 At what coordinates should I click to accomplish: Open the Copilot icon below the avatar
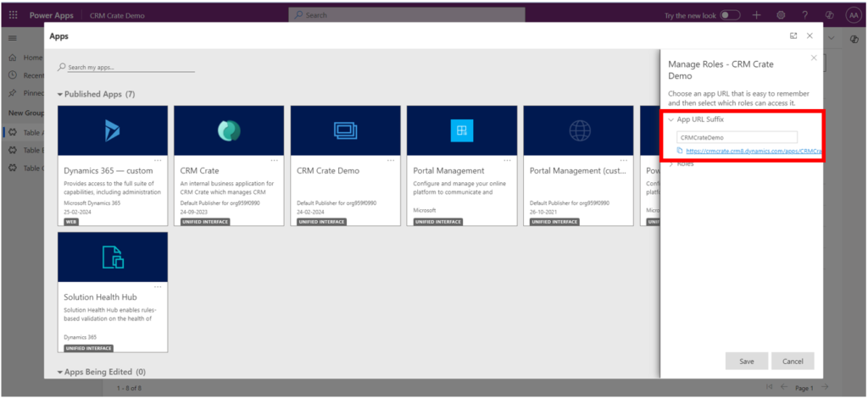pyautogui.click(x=853, y=39)
